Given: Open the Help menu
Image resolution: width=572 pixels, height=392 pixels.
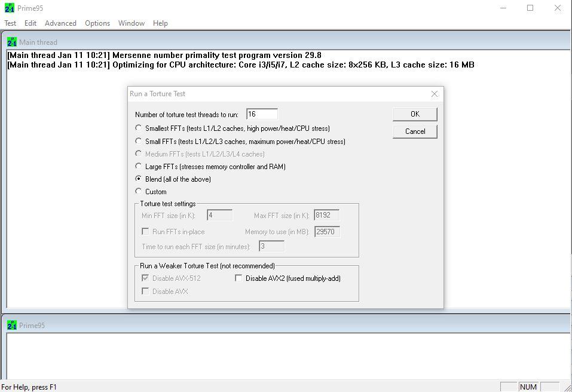Looking at the screenshot, I should coord(160,23).
